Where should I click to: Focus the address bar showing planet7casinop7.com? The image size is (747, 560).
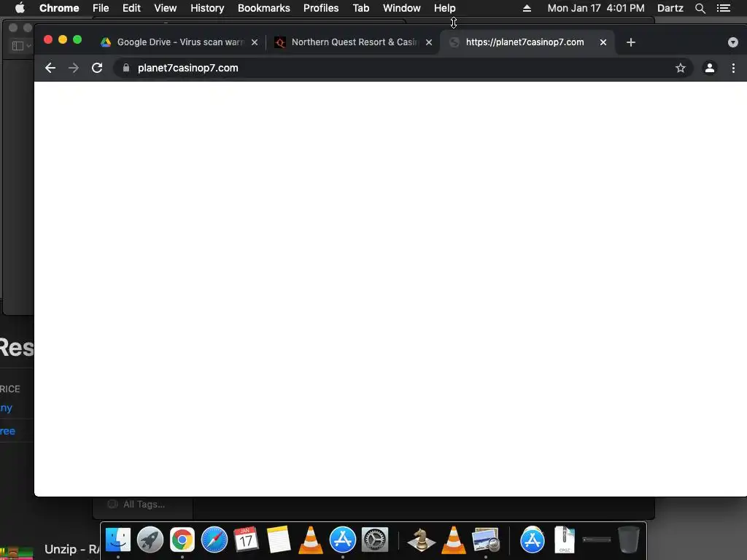403,68
